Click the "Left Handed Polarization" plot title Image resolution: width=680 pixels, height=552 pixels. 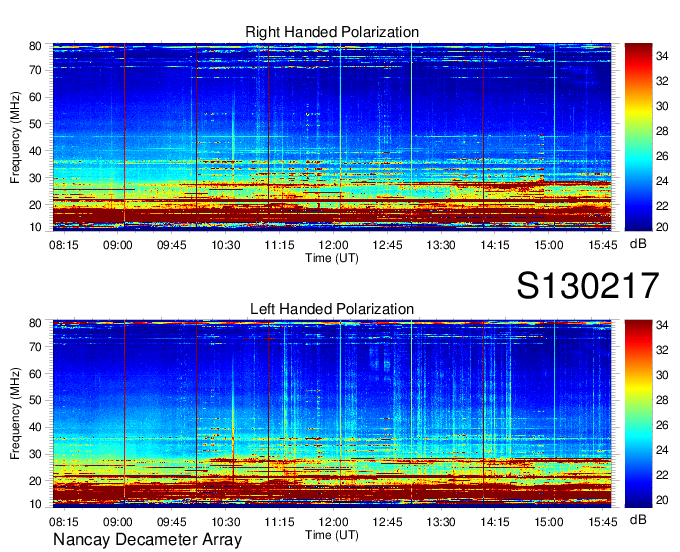point(332,309)
